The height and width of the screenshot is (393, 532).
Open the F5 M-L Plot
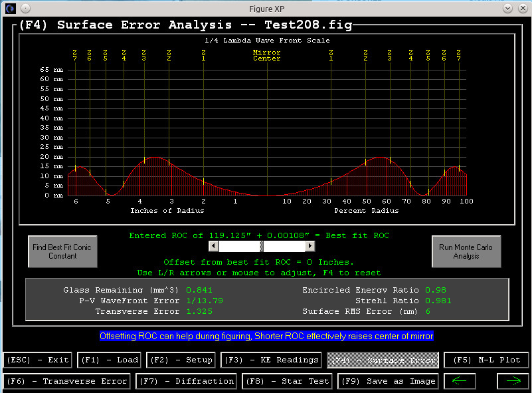coord(487,360)
